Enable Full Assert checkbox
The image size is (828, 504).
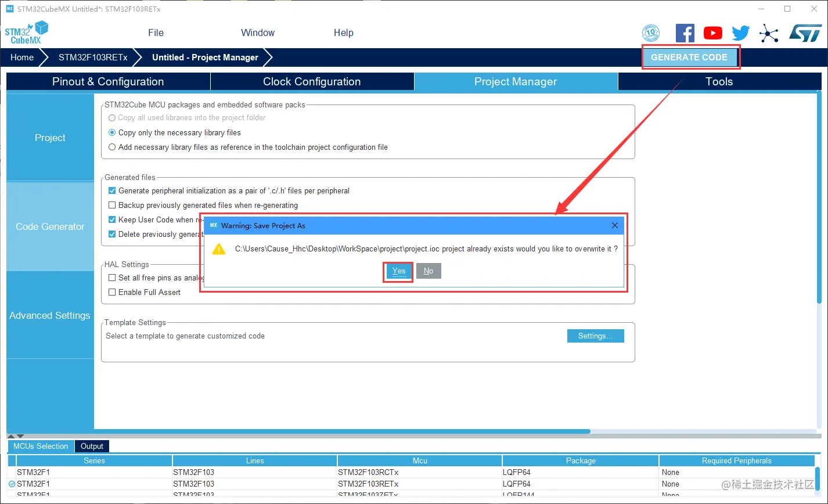(112, 292)
